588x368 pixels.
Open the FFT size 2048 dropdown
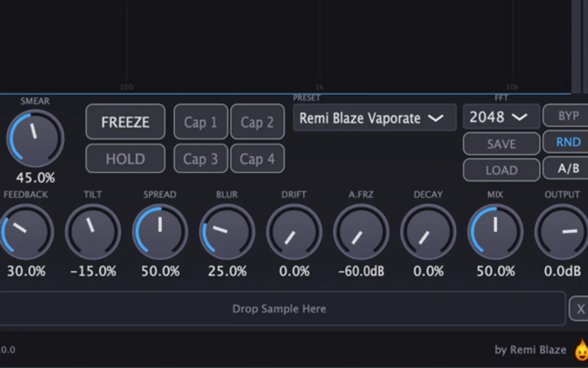[x=502, y=117]
